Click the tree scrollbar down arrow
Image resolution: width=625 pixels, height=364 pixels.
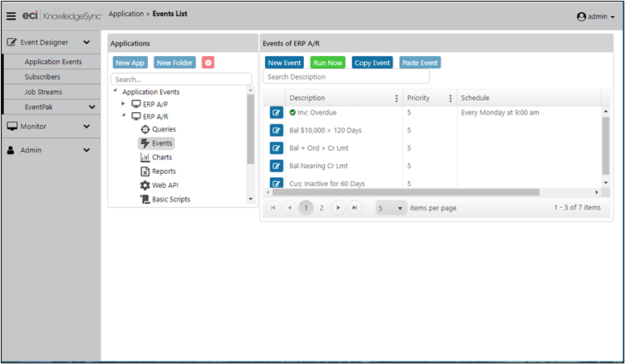[250, 199]
